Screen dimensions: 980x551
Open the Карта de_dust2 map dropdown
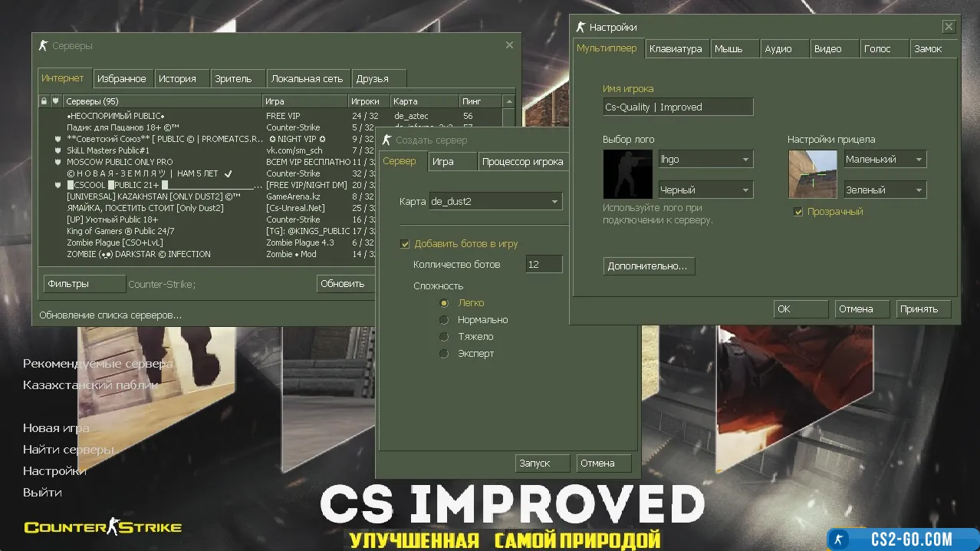pos(495,201)
